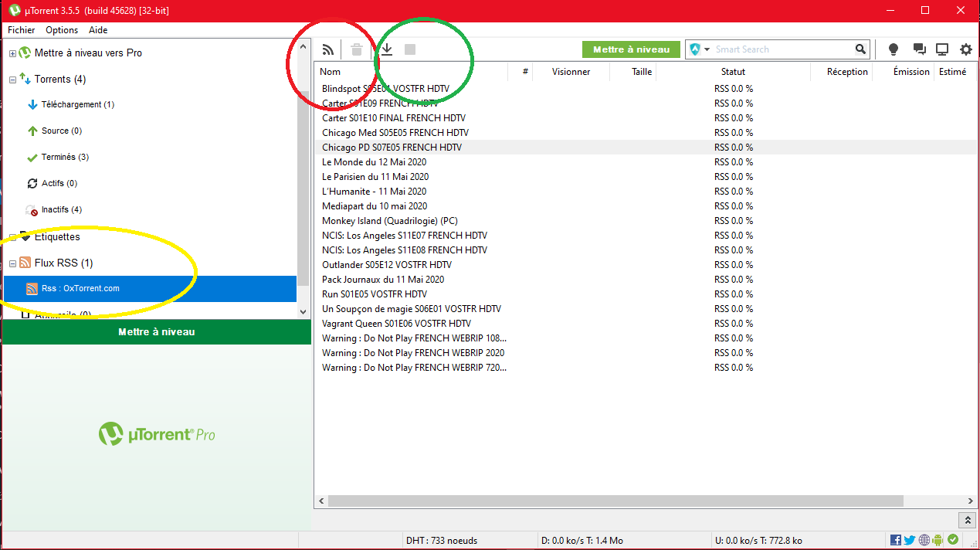Viewport: 980px width, 550px height.
Task: Open the search provider shield dropdown
Action: tap(700, 49)
